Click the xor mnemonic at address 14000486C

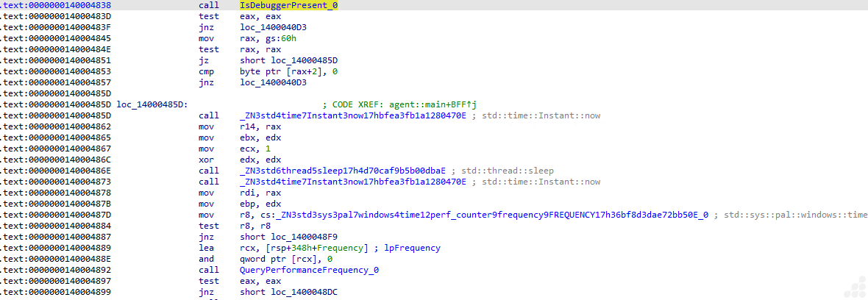click(206, 160)
